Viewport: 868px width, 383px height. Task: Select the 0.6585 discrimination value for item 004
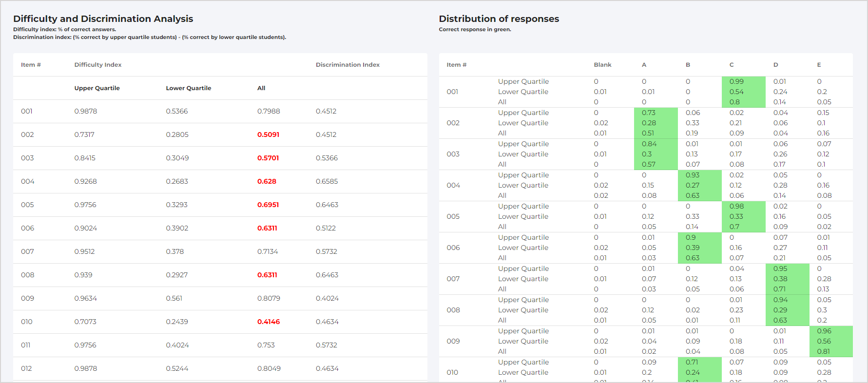[x=327, y=181]
